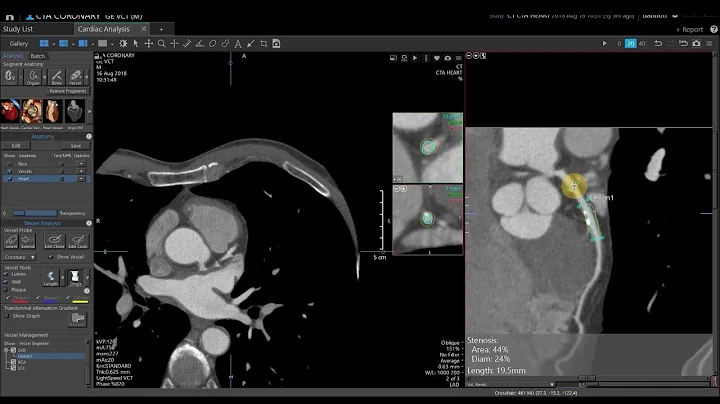Screen dimensions: 720x404
Task: Click the Remove Fragments button
Action: tap(68, 91)
